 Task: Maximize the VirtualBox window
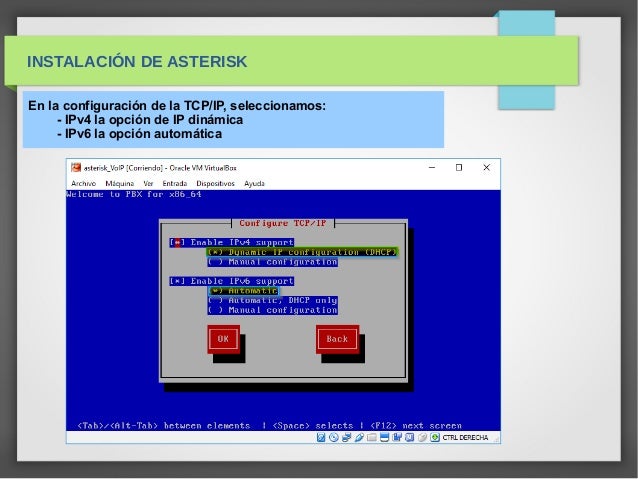coord(459,167)
